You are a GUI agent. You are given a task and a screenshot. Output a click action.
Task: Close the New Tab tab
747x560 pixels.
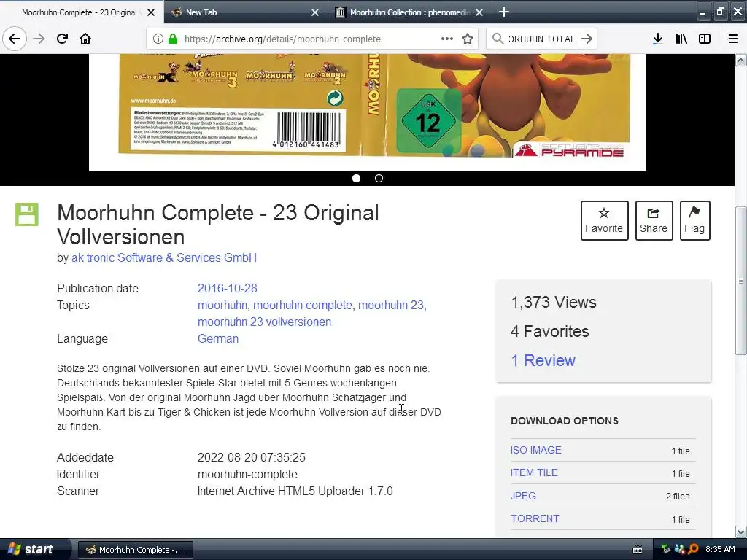(x=315, y=12)
